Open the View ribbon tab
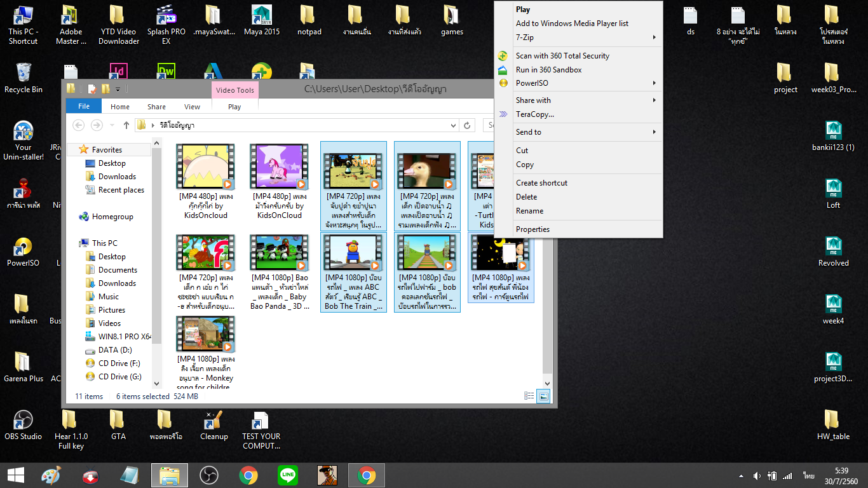The image size is (868, 488). pyautogui.click(x=192, y=107)
